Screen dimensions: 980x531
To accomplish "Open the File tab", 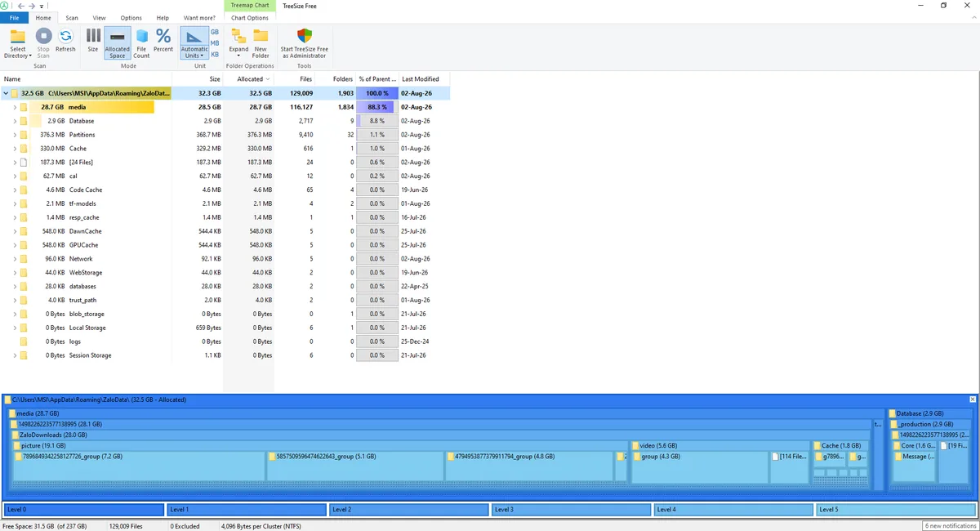I will [15, 17].
